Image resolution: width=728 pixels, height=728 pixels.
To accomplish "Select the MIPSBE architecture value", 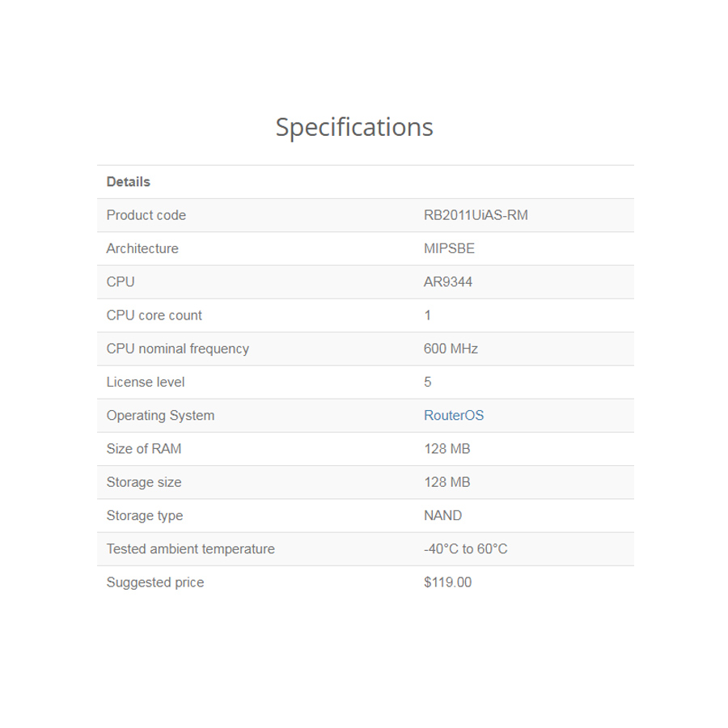I will pos(449,248).
